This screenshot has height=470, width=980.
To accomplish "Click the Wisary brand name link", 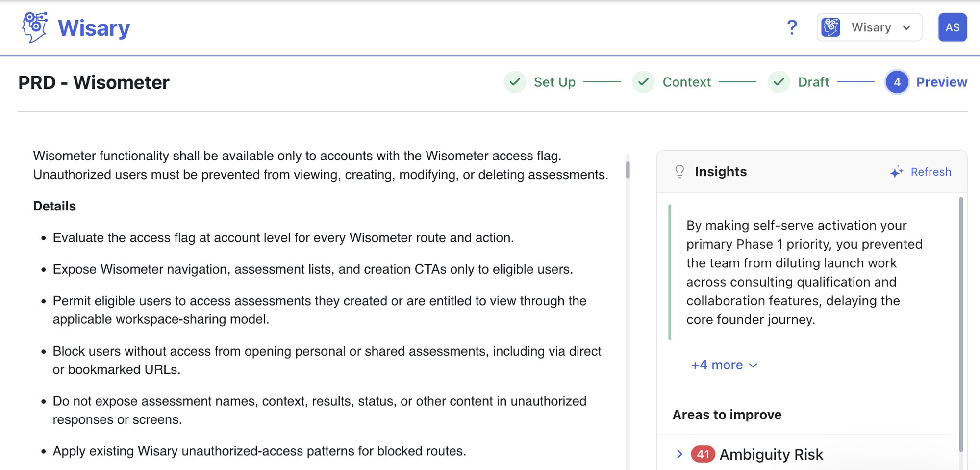I will click(x=94, y=28).
